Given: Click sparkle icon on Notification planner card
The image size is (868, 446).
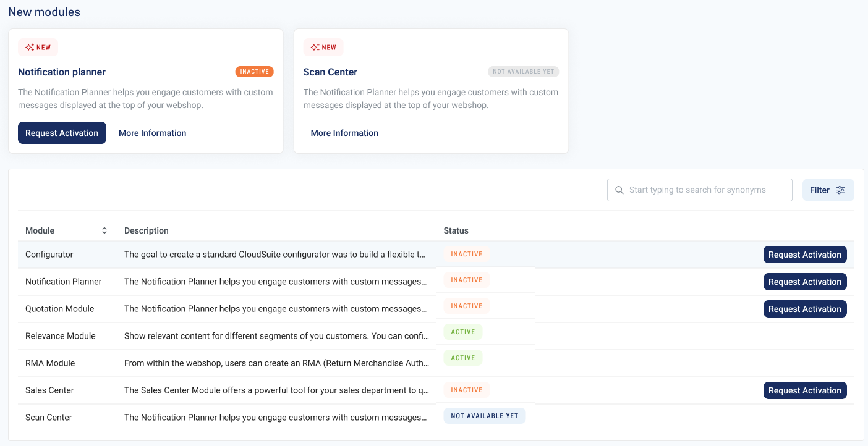Looking at the screenshot, I should 30,48.
